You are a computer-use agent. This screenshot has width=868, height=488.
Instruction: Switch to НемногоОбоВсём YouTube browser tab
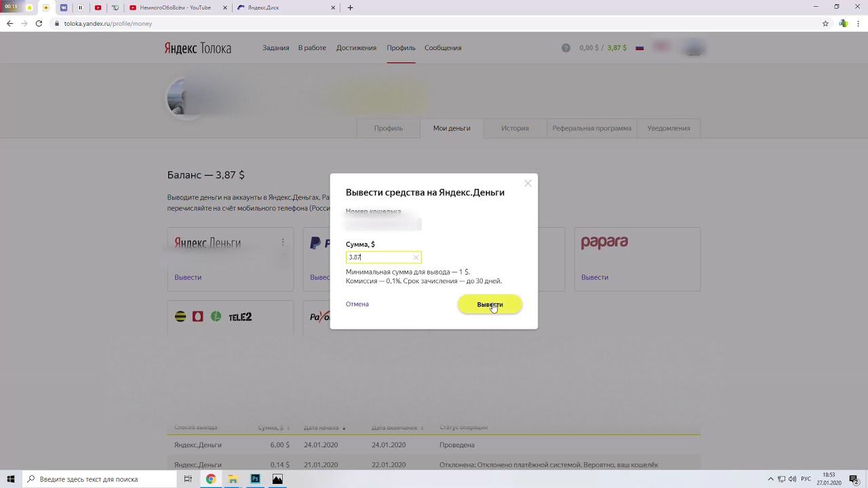(176, 7)
